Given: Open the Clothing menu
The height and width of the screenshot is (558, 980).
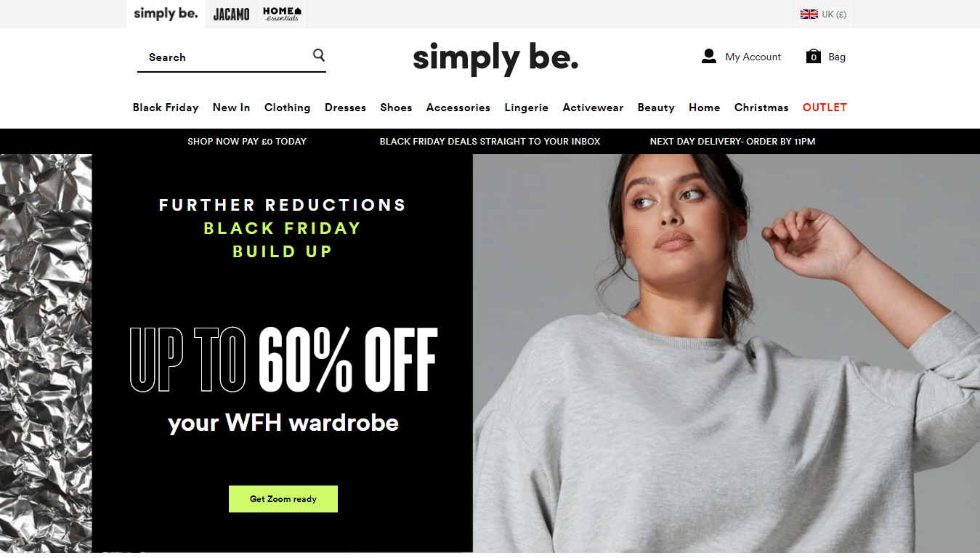Looking at the screenshot, I should click(287, 108).
